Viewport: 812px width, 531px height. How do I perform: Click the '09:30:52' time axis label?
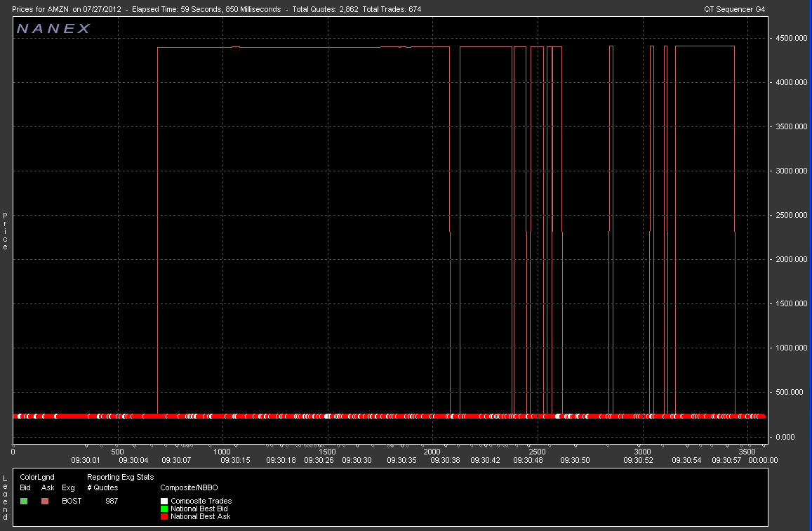638,460
